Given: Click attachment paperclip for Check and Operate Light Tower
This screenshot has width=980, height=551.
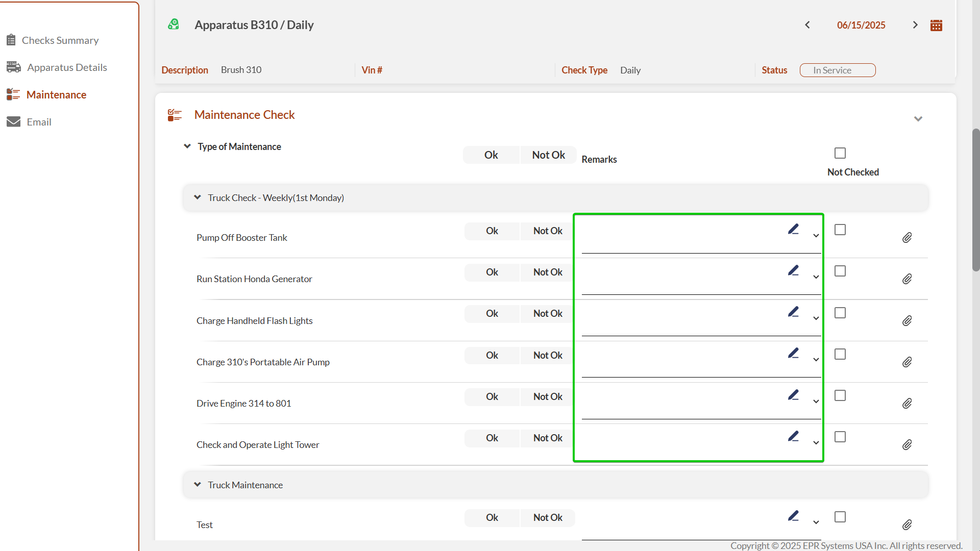Looking at the screenshot, I should tap(907, 445).
